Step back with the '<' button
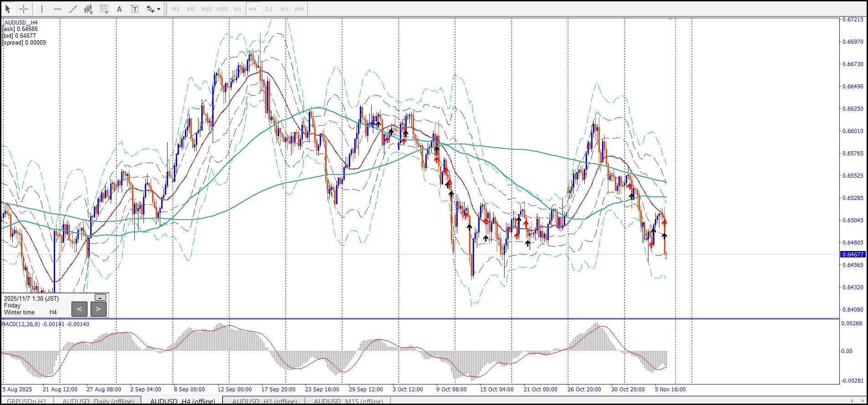Viewport: 868px width, 405px height. click(x=79, y=309)
